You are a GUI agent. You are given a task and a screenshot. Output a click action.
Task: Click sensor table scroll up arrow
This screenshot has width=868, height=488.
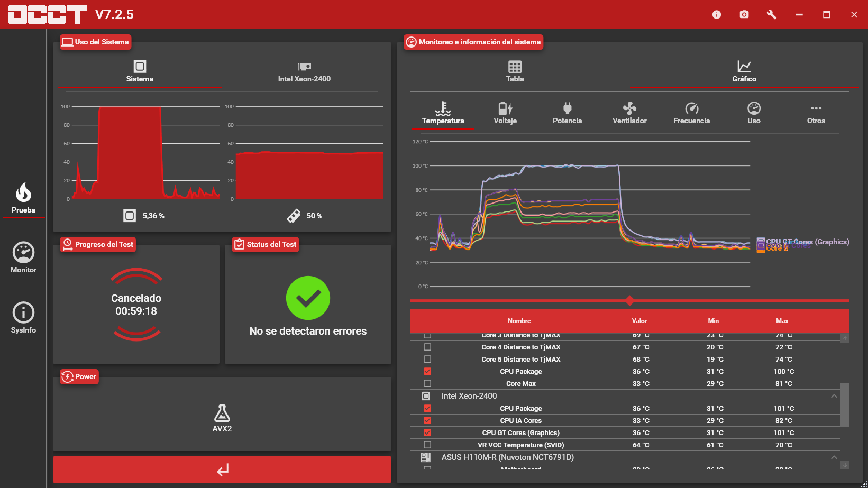point(845,338)
